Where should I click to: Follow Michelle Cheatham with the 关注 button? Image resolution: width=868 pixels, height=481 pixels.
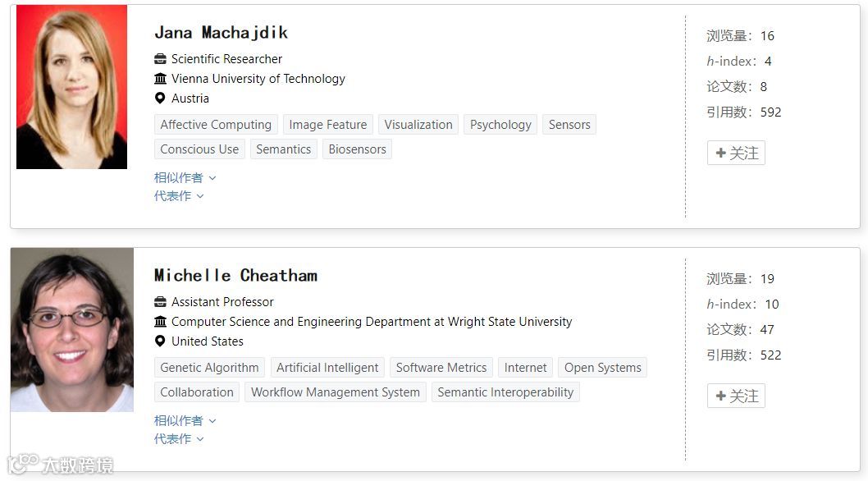pyautogui.click(x=736, y=396)
